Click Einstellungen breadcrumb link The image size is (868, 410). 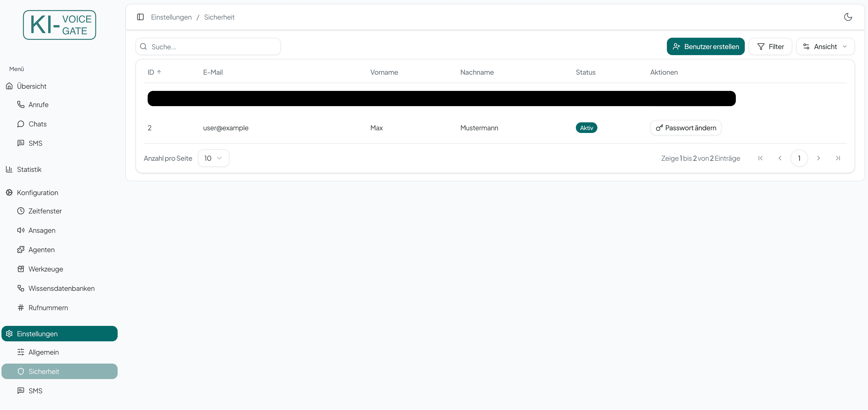(x=171, y=17)
